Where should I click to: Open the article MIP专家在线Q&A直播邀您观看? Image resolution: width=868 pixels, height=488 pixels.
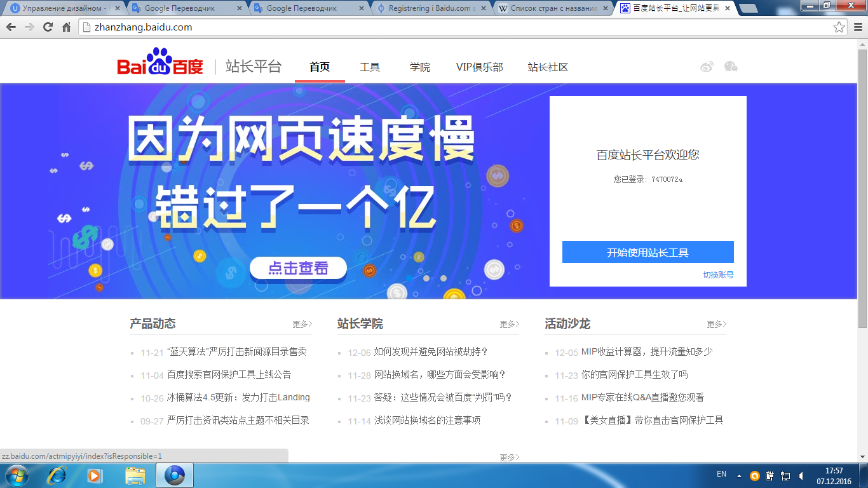[x=642, y=397]
